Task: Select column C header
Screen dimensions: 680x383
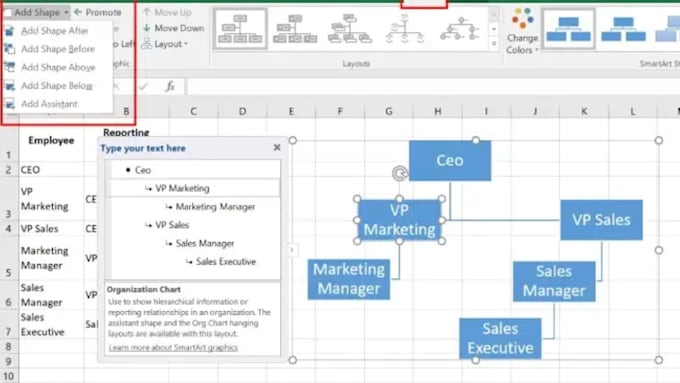Action: 193,111
